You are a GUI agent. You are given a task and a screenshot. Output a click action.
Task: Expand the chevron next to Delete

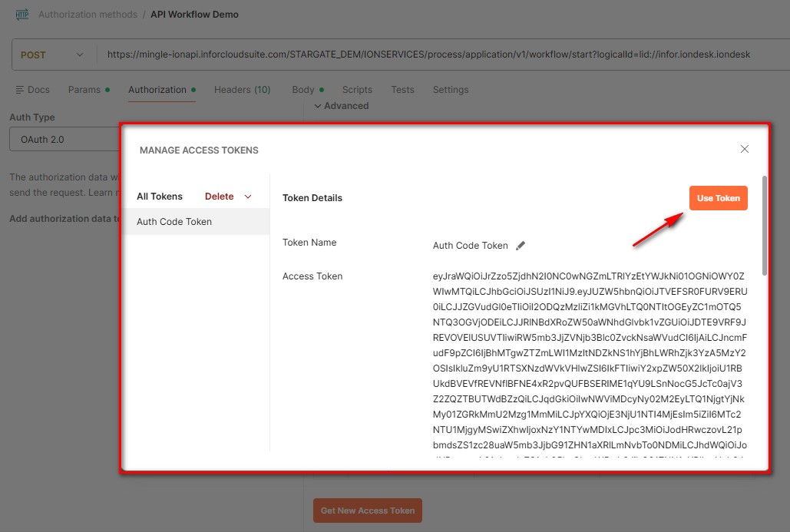tap(248, 197)
